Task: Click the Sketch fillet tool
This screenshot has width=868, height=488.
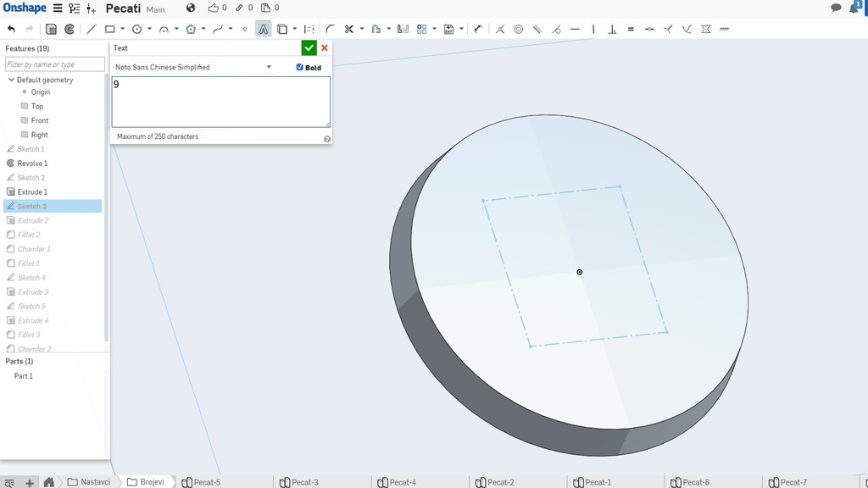Action: click(330, 29)
